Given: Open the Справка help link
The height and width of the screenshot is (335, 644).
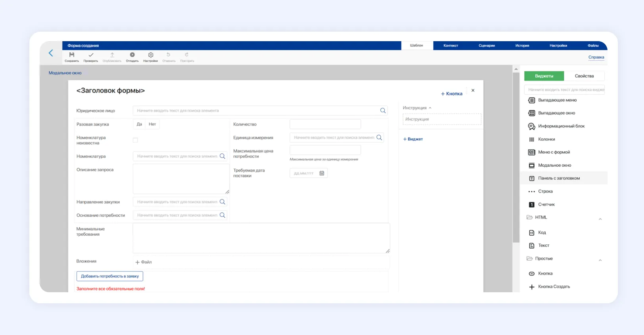Looking at the screenshot, I should pos(596,57).
